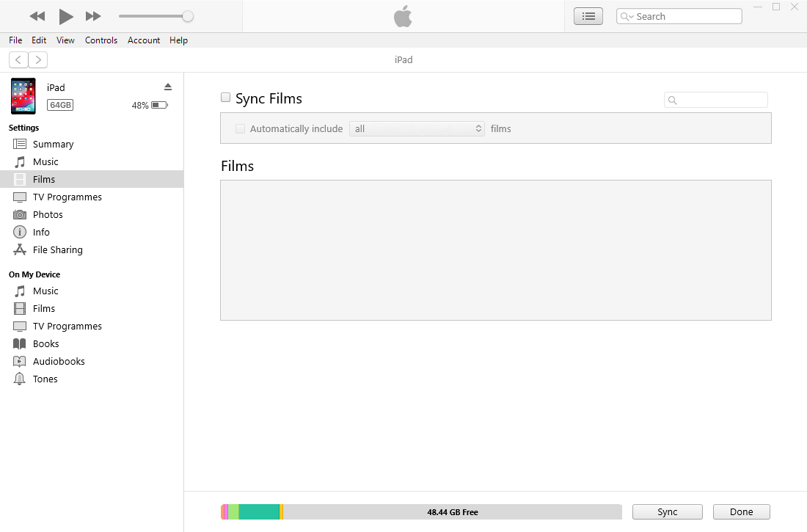Click the Play button

coord(65,16)
